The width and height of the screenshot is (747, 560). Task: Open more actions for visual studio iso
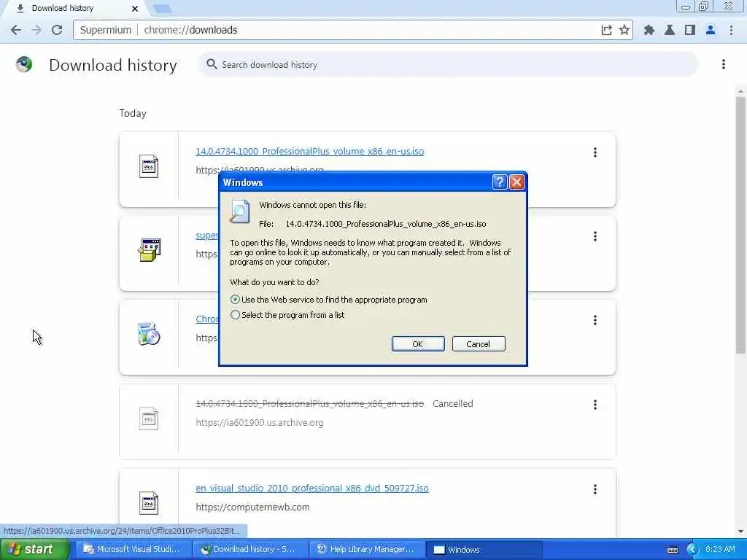(x=595, y=489)
